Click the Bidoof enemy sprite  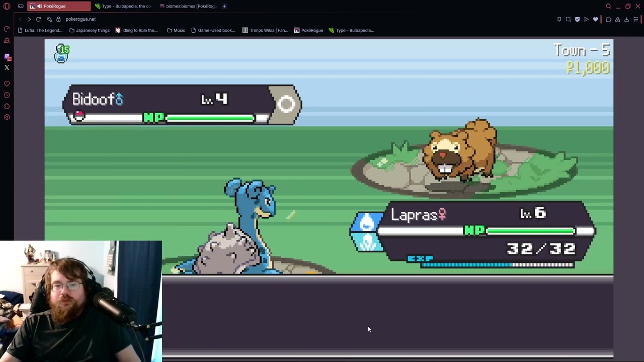pos(460,150)
